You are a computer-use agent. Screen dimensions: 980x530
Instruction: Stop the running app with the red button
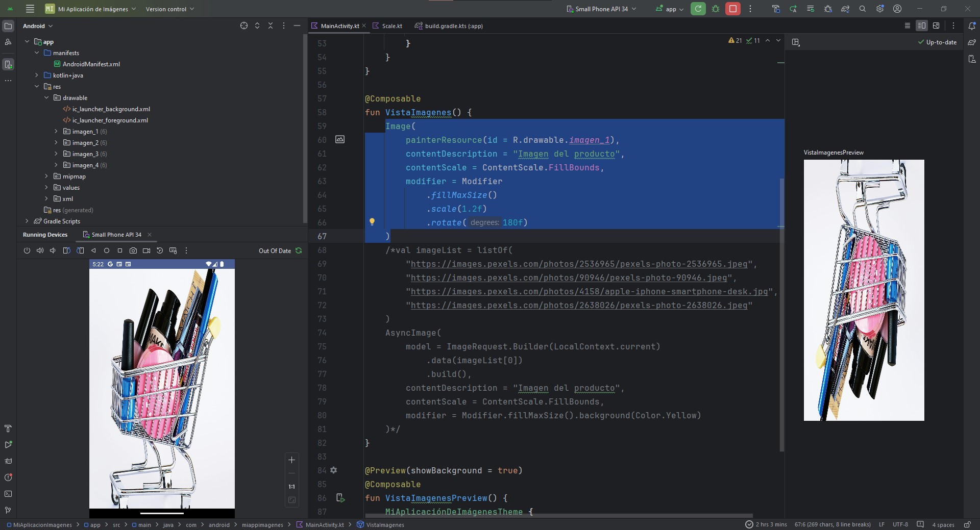click(x=732, y=9)
